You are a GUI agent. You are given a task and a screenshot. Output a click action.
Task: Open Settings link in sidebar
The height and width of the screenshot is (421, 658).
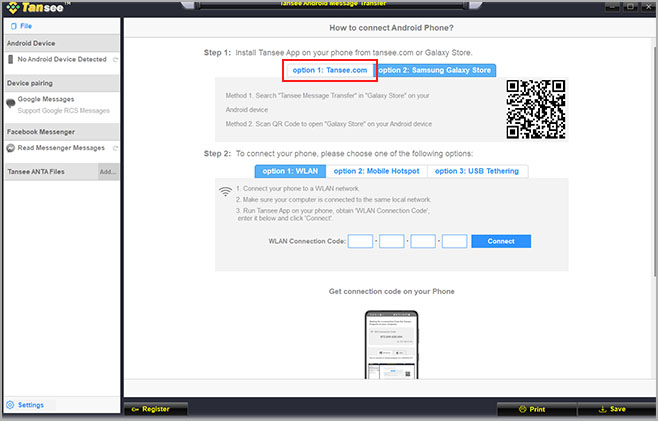(31, 405)
